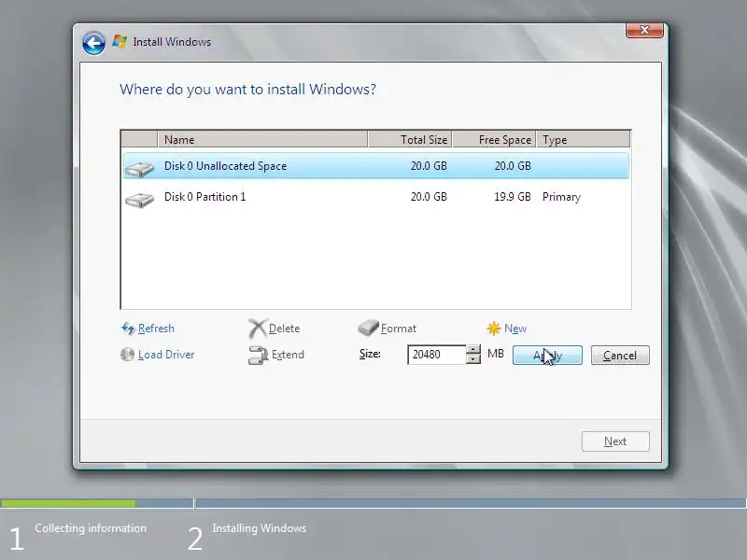
Task: Close the Install Windows dialog
Action: point(644,30)
